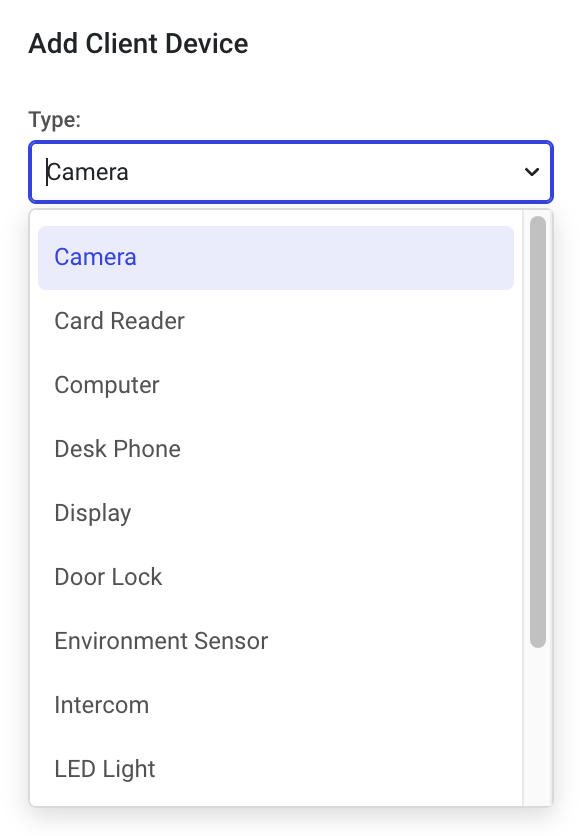
Task: Pick LED Light from the list
Action: click(x=276, y=769)
